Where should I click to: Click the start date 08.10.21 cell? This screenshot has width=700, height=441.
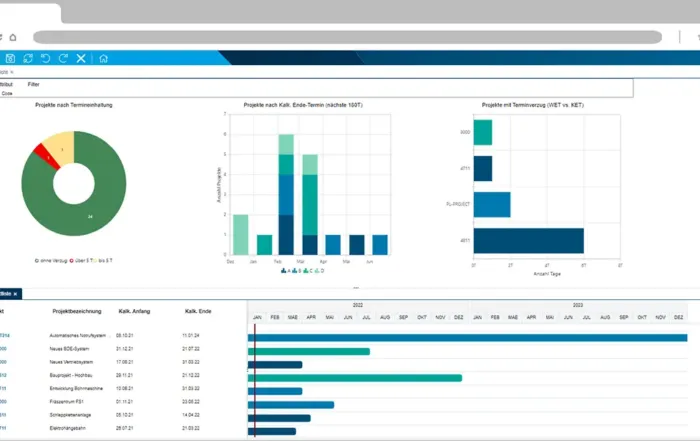(125, 335)
